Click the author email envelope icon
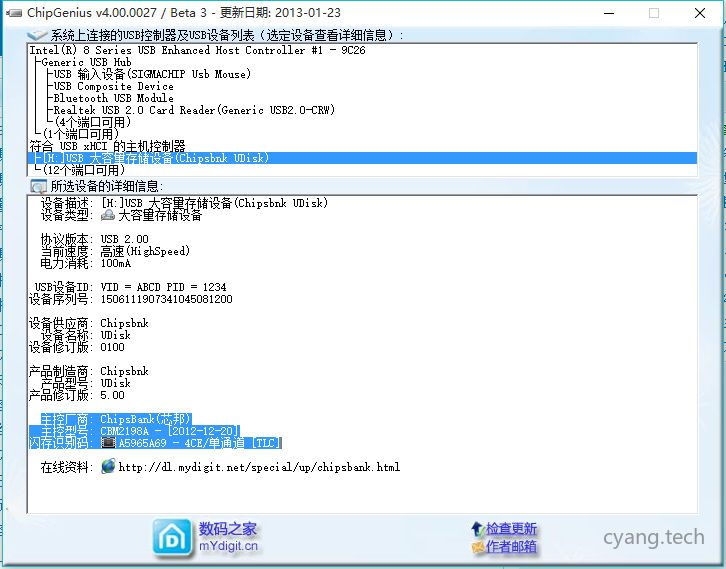 tap(478, 547)
